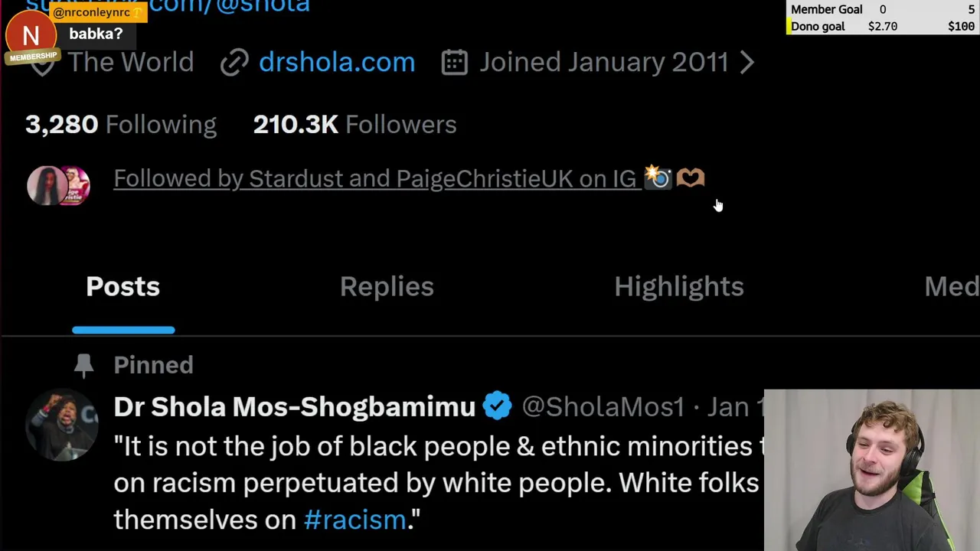Open the Highlights tab
The width and height of the screenshot is (980, 551).
pos(678,287)
